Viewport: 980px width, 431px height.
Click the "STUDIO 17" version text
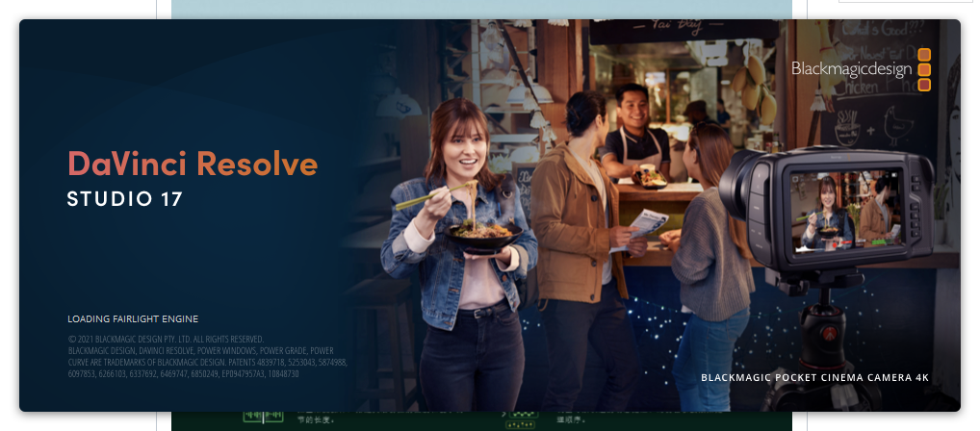(x=125, y=199)
